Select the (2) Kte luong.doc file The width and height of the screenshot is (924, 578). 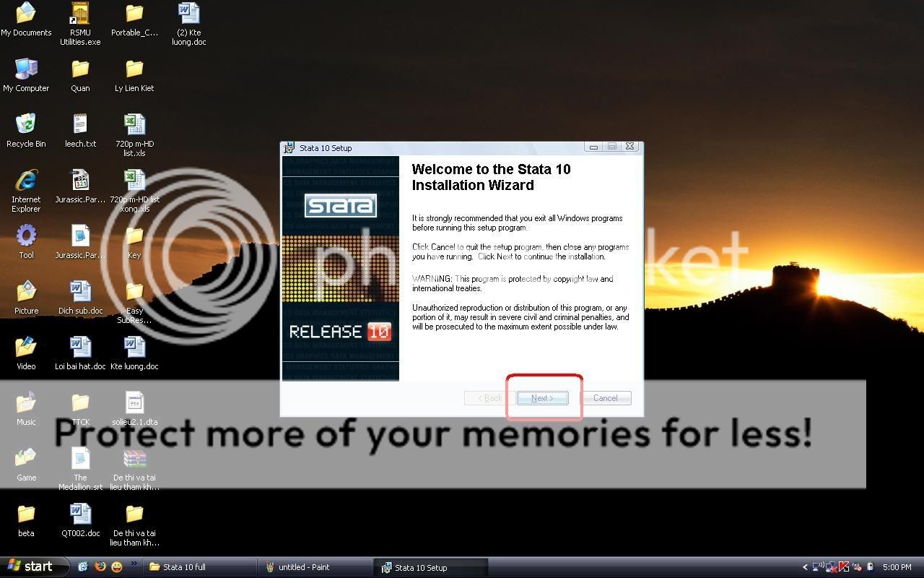188,24
